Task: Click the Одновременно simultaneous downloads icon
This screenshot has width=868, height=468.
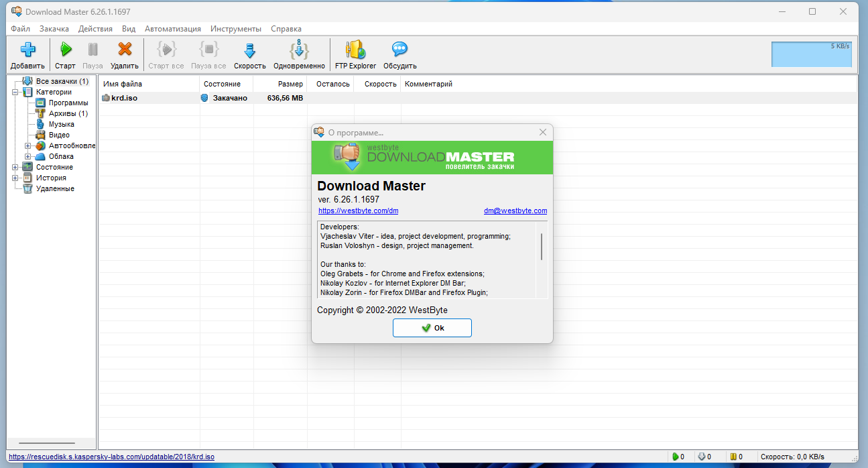Action: click(299, 50)
